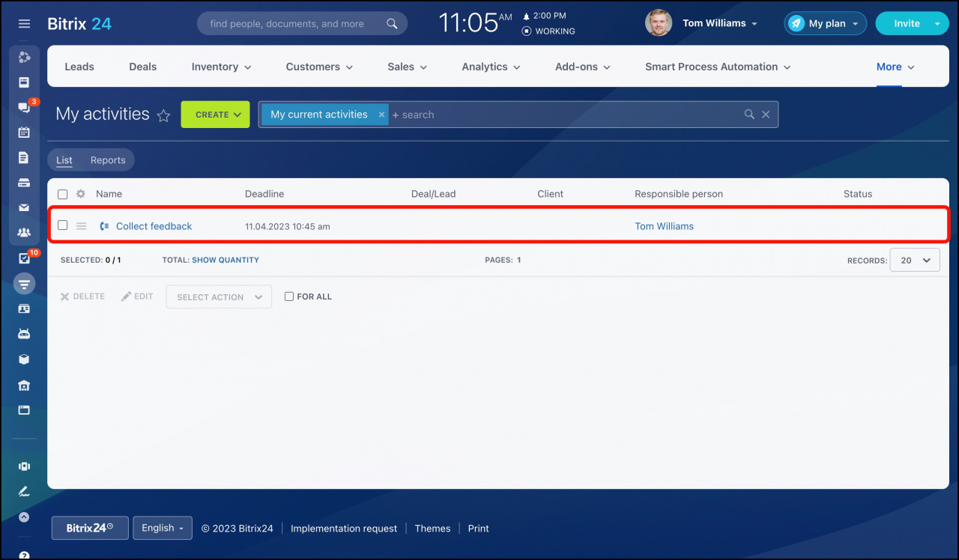
Task: Open the English language selector
Action: (x=163, y=528)
